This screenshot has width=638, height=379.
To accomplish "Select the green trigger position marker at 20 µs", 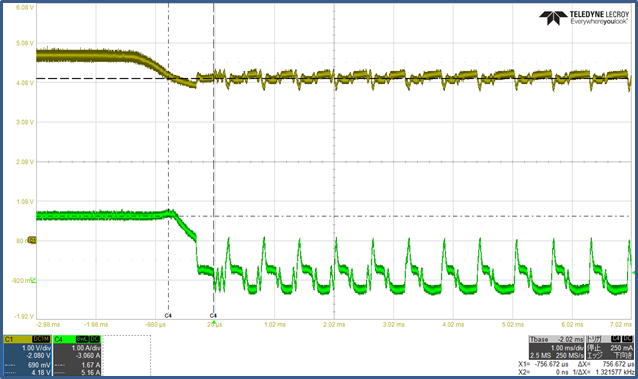I will point(214,322).
